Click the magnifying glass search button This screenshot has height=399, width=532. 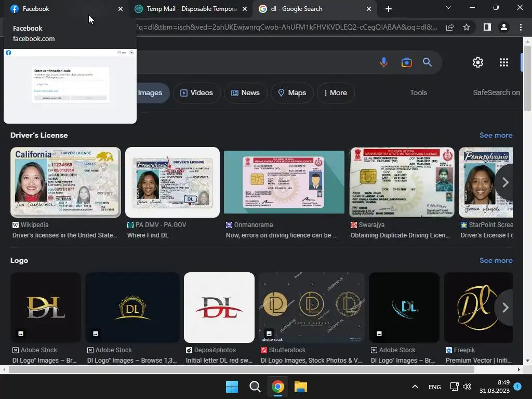(x=427, y=62)
